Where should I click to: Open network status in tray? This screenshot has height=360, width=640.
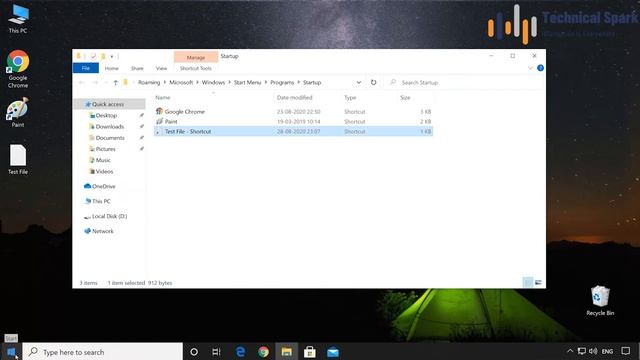pyautogui.click(x=582, y=351)
